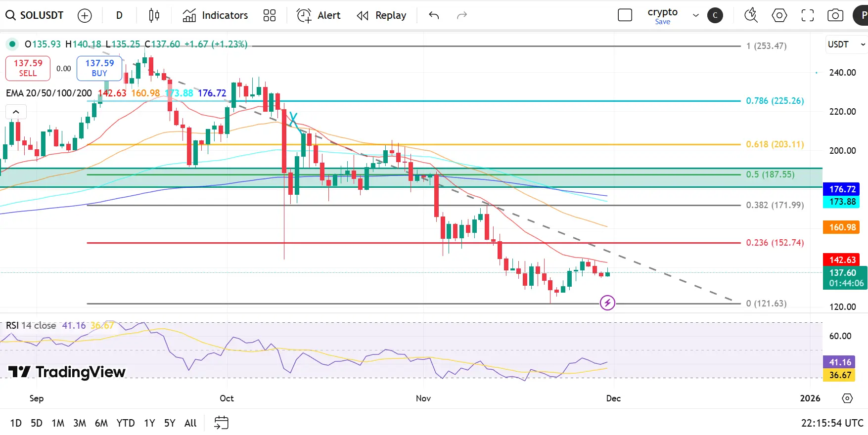Open time axis settings gear icon
Screen dimensions: 868x435
(847, 398)
